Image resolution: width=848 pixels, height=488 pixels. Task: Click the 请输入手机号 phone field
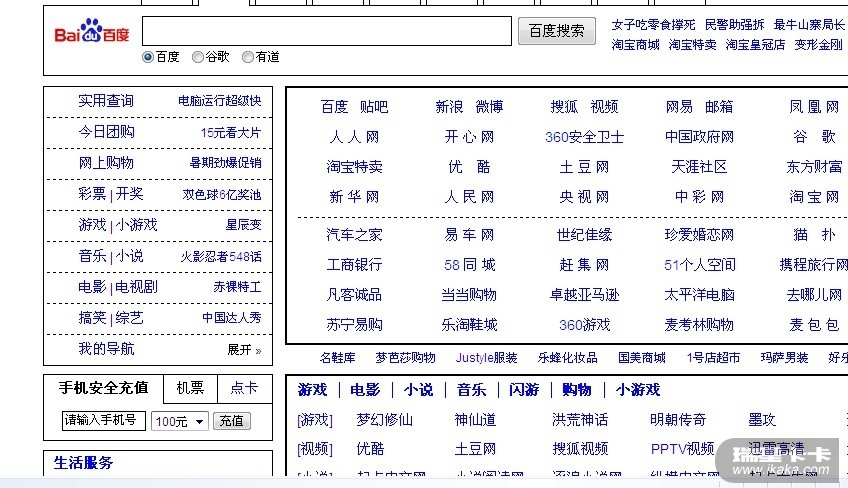coord(104,421)
